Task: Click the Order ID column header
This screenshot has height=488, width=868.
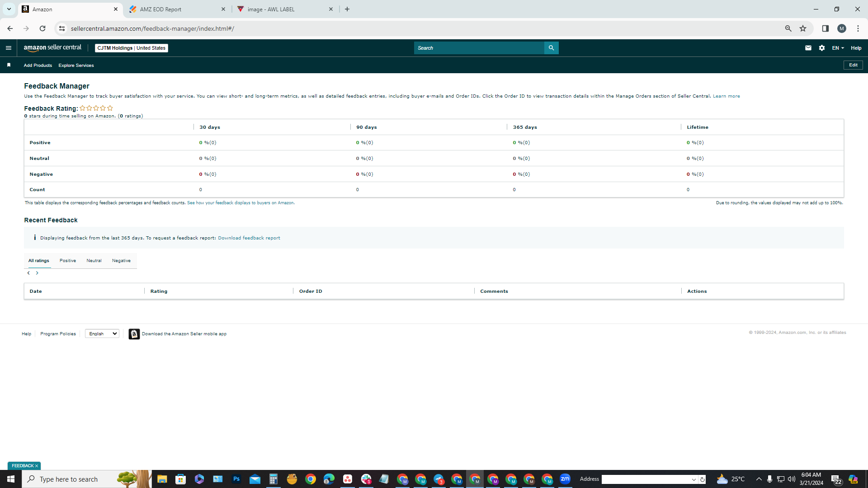Action: (x=311, y=291)
